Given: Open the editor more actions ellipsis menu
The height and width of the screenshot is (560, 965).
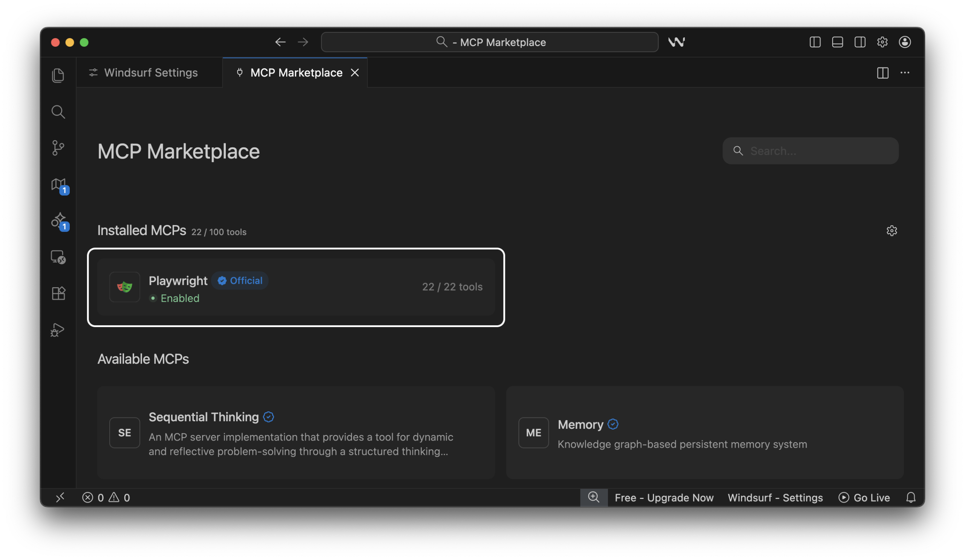Looking at the screenshot, I should tap(905, 73).
